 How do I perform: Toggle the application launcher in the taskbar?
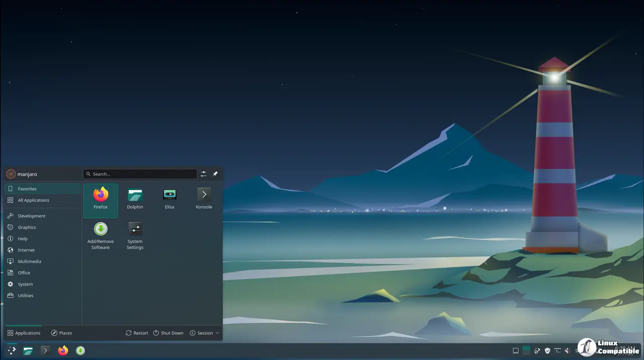12,350
